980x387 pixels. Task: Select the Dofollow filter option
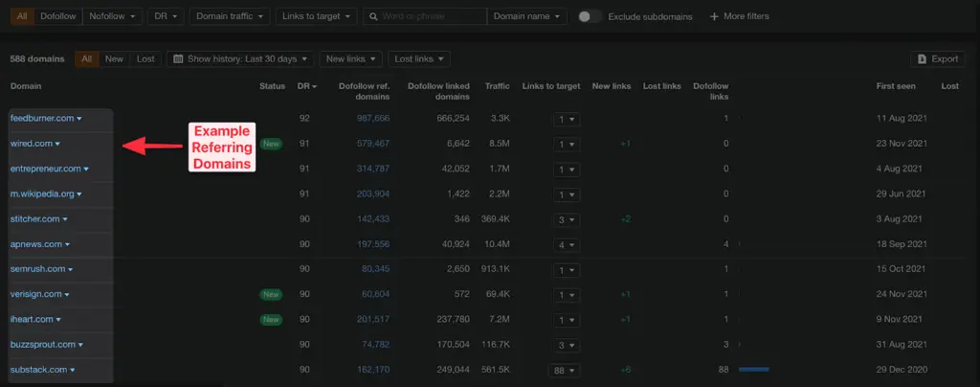tap(58, 16)
